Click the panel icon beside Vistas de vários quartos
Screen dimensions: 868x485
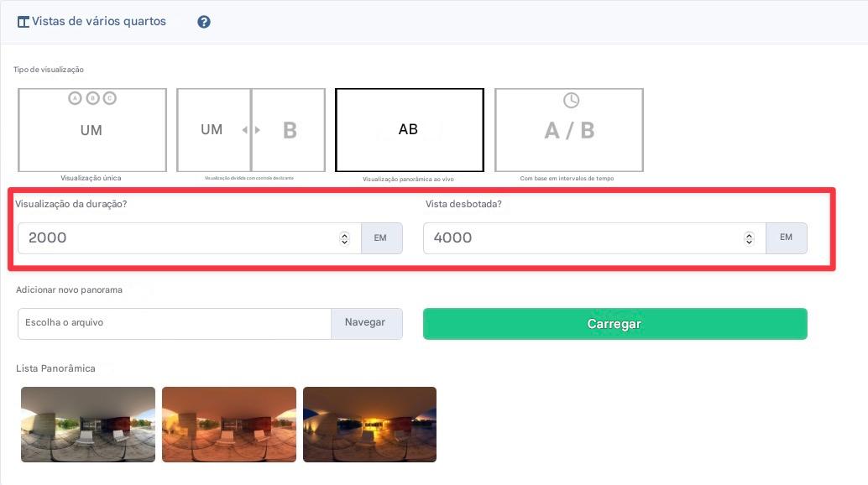[x=23, y=22]
